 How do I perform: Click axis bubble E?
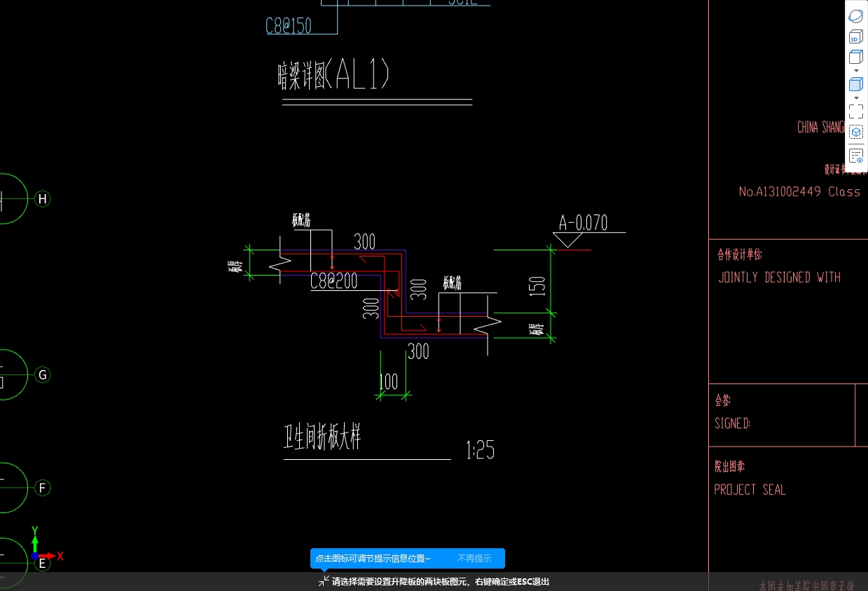(x=43, y=563)
